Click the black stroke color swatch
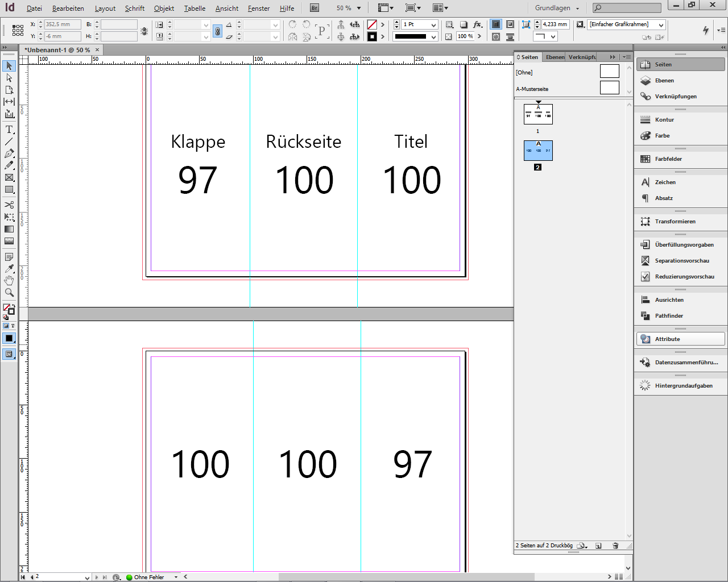The width and height of the screenshot is (728, 582). coord(372,36)
